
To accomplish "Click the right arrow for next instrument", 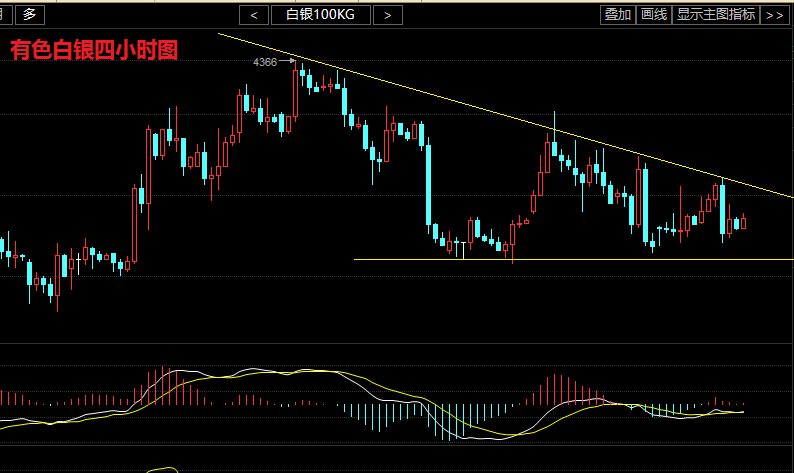I will point(388,14).
